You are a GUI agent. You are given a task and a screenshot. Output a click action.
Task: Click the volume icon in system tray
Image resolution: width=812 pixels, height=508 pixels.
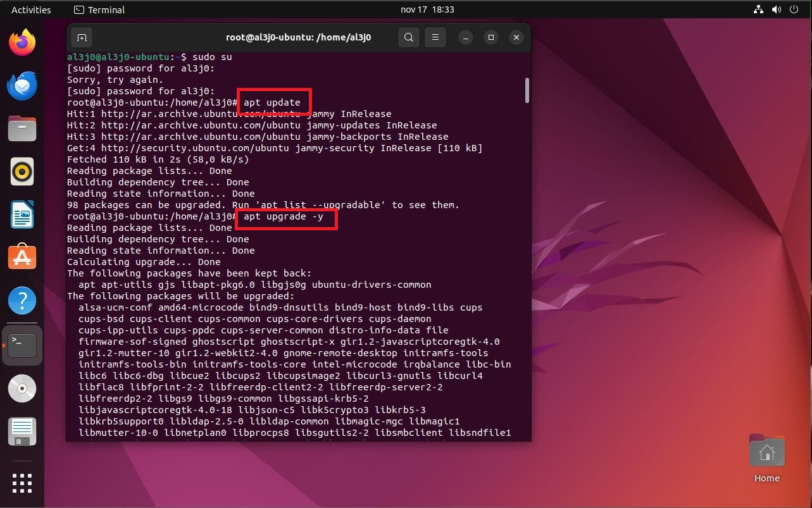(x=777, y=9)
